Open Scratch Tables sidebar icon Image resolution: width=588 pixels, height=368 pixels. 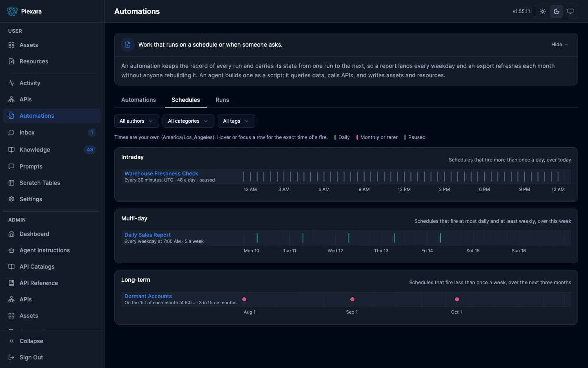(x=11, y=183)
